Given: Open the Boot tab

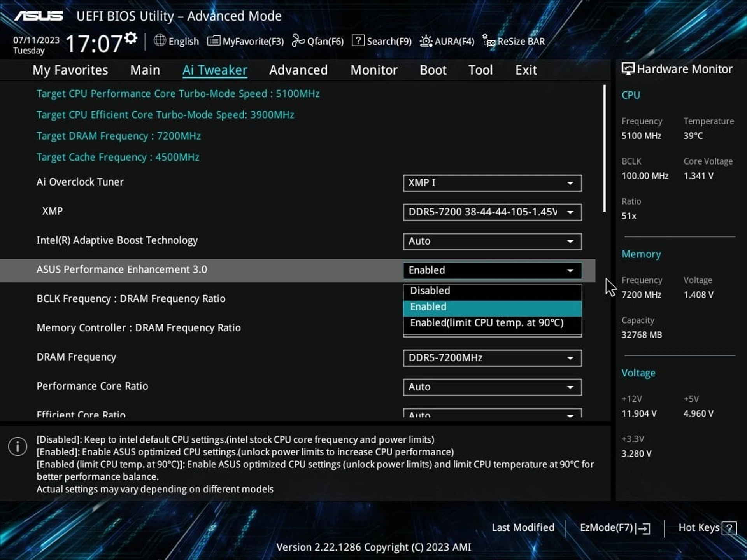Looking at the screenshot, I should [x=433, y=70].
